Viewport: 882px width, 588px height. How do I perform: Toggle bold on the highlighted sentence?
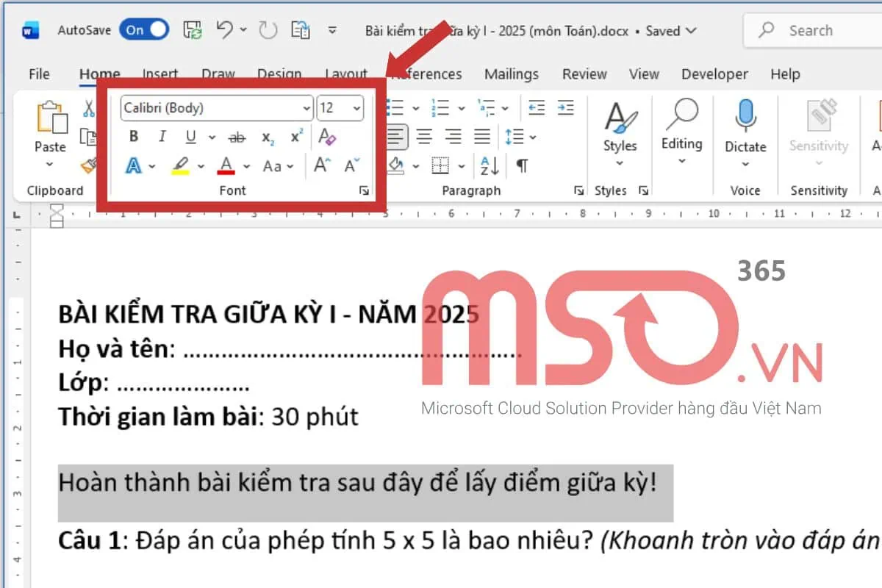pos(133,137)
